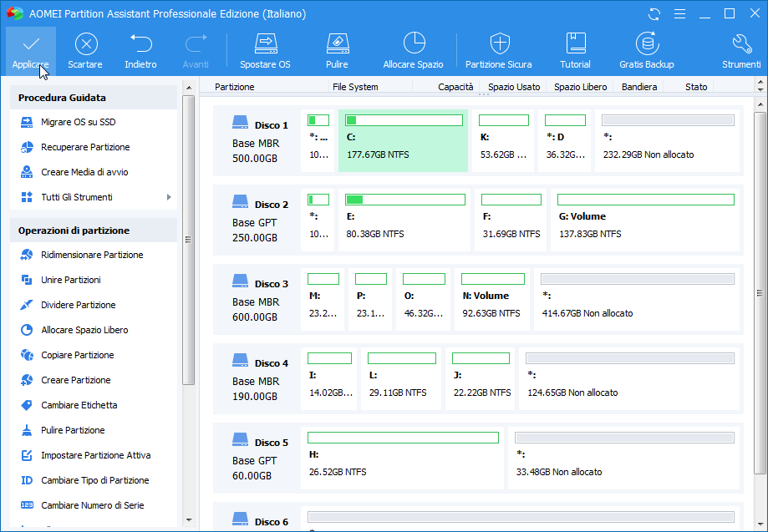Click the Applicare checkmark button
Image resolution: width=768 pixels, height=532 pixels.
click(x=31, y=51)
